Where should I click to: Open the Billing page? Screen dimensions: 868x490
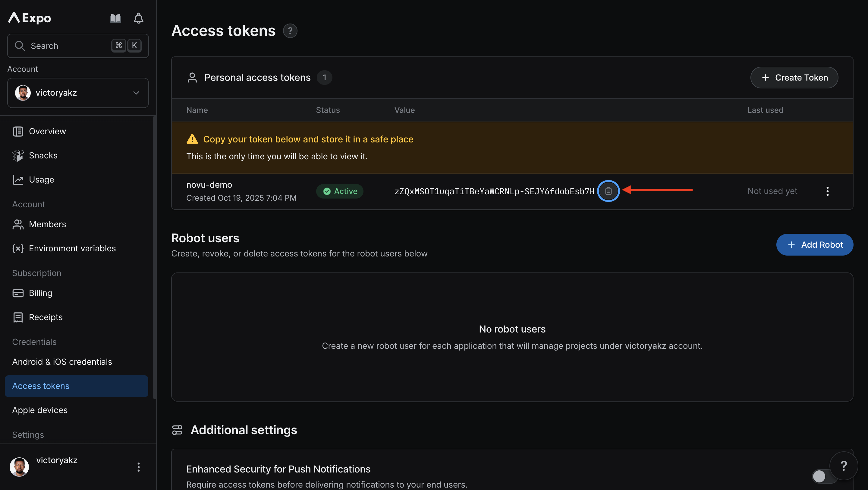tap(40, 293)
